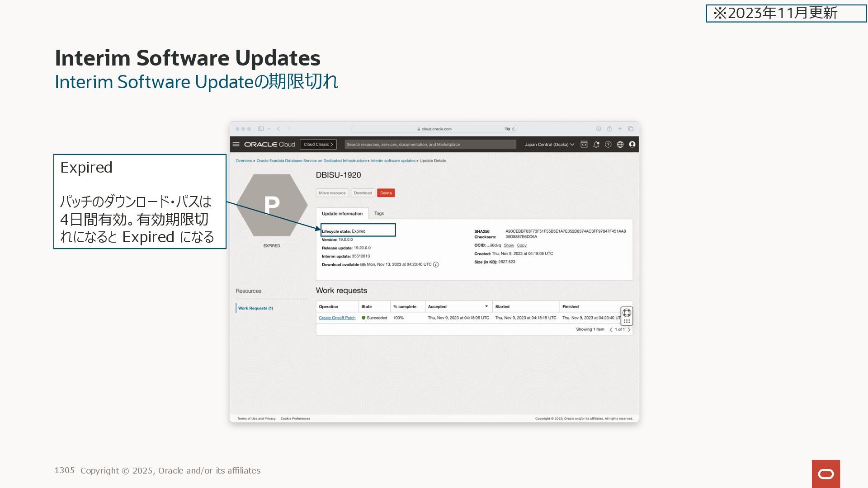
Task: Open the user profile avatar icon
Action: [x=632, y=145]
